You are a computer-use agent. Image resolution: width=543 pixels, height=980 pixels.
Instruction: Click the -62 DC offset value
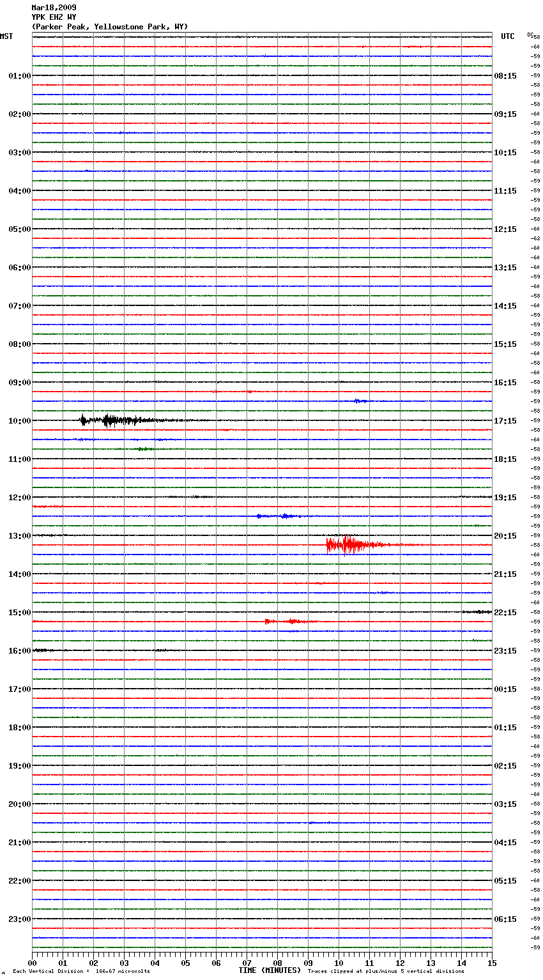pyautogui.click(x=536, y=238)
